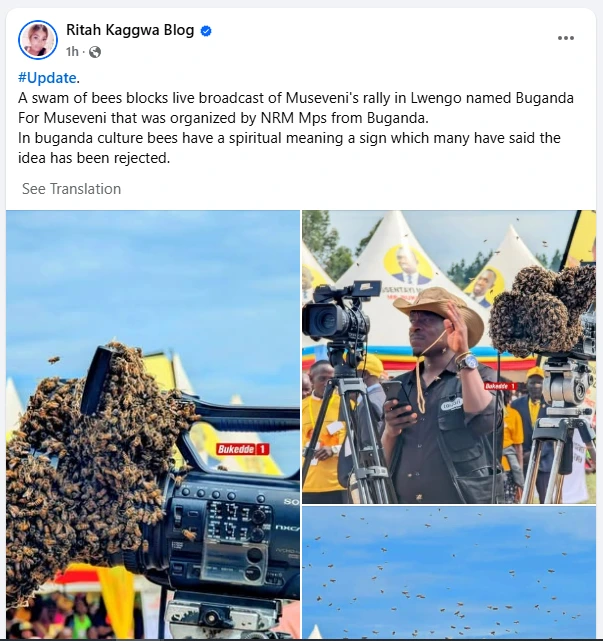The height and width of the screenshot is (641, 603).
Task: Click the public globe audience icon
Action: point(95,52)
